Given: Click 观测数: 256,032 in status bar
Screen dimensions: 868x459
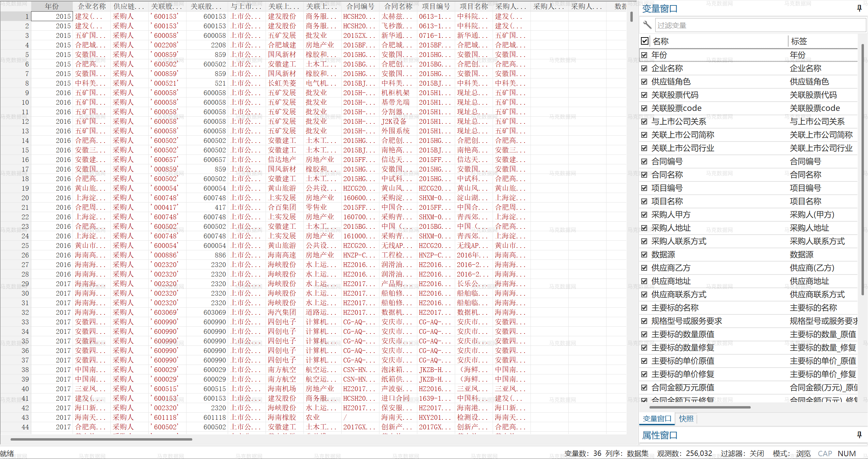Looking at the screenshot, I should point(685,454).
